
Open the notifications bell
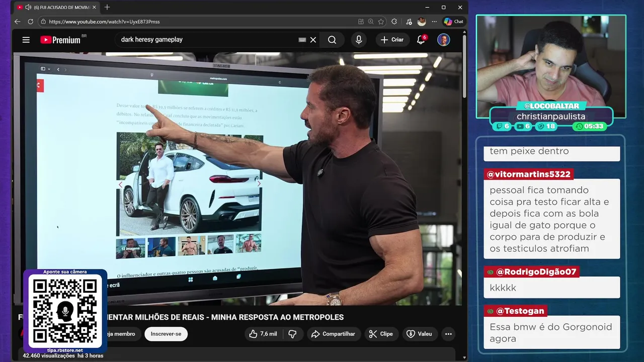click(x=421, y=40)
